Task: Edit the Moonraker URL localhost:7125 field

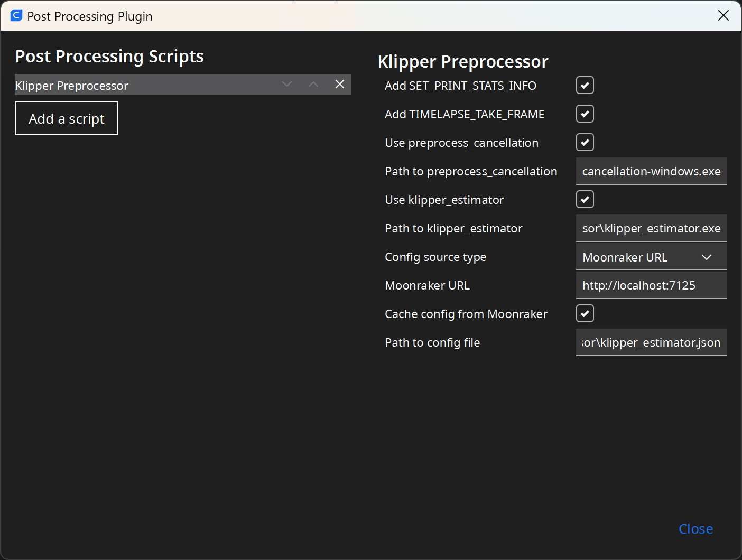Action: click(x=651, y=285)
